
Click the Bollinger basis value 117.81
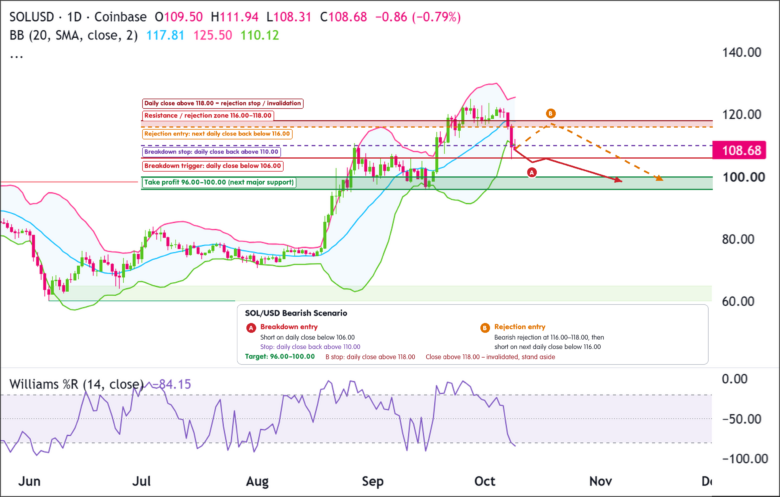coord(165,35)
